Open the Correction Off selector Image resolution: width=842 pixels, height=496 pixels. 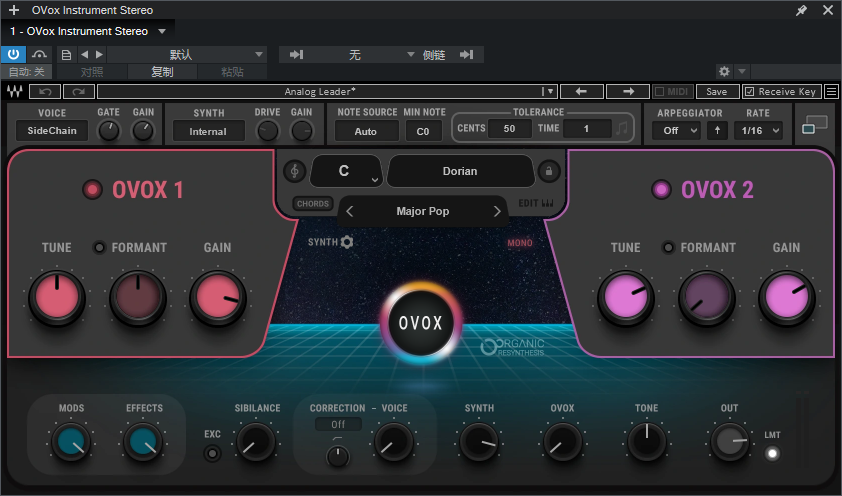click(338, 425)
